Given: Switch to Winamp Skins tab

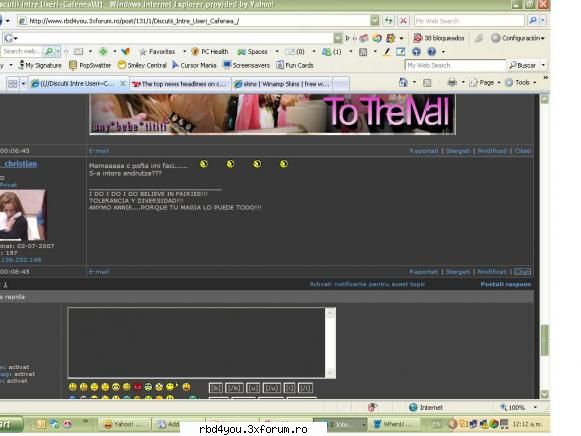Looking at the screenshot, I should [282, 84].
